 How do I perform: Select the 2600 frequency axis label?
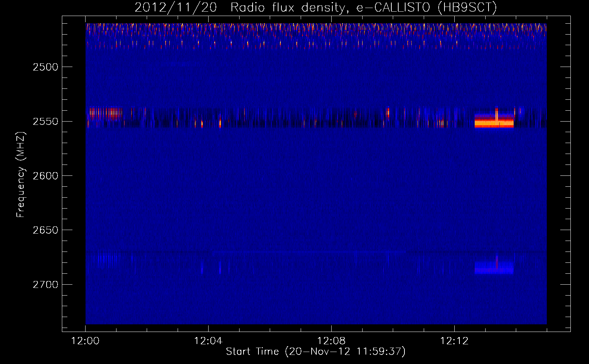point(45,176)
